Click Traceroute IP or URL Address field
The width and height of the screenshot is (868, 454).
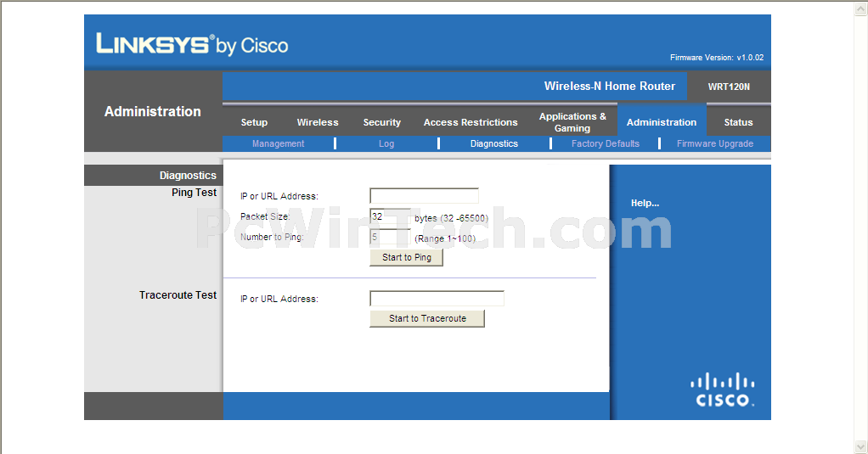pos(437,299)
